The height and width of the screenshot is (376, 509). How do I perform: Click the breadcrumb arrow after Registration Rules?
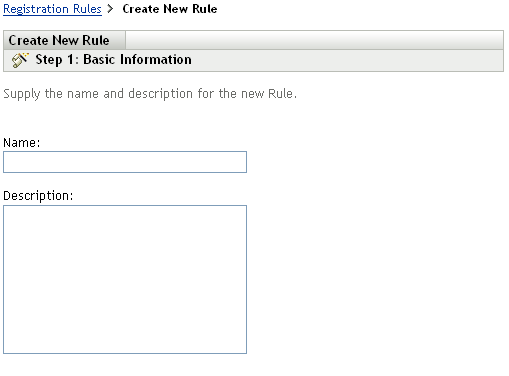pyautogui.click(x=110, y=9)
